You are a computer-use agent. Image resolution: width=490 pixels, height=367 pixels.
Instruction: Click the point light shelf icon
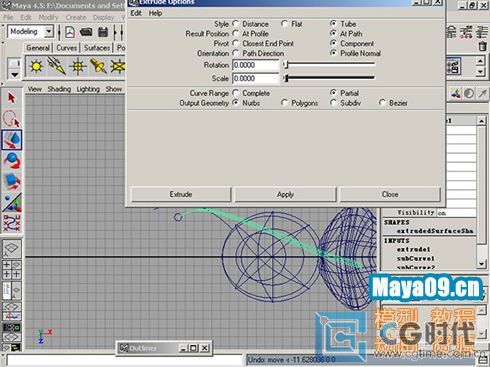pos(77,66)
